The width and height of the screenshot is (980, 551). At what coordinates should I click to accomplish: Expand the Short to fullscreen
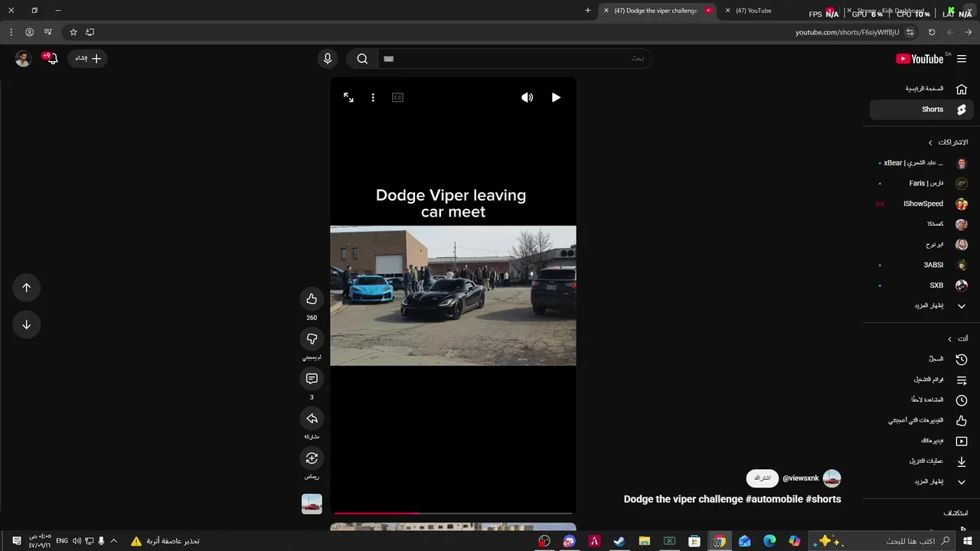click(348, 97)
